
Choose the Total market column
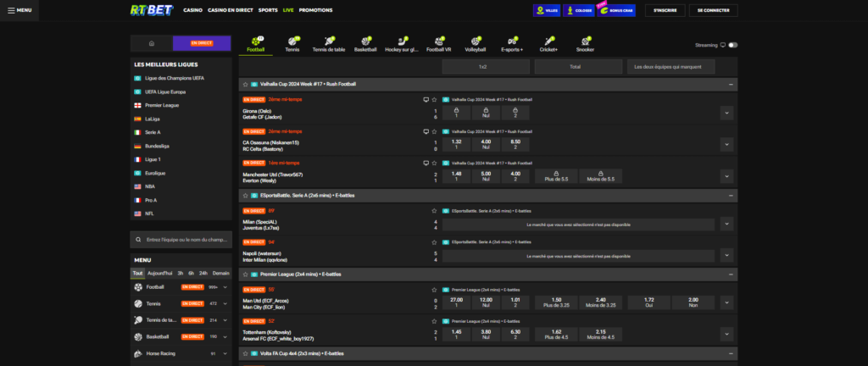[578, 67]
